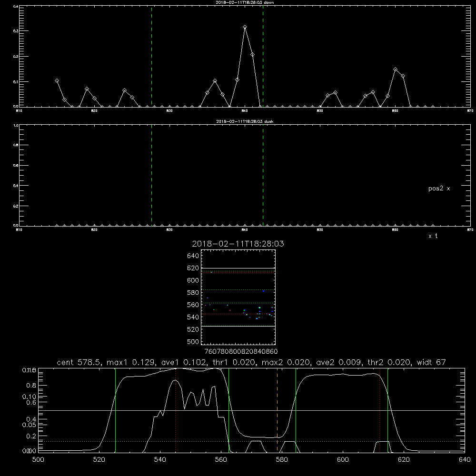This screenshot has width=476, height=476.
Task: Select the 'pos2 x' label
Action: click(439, 188)
